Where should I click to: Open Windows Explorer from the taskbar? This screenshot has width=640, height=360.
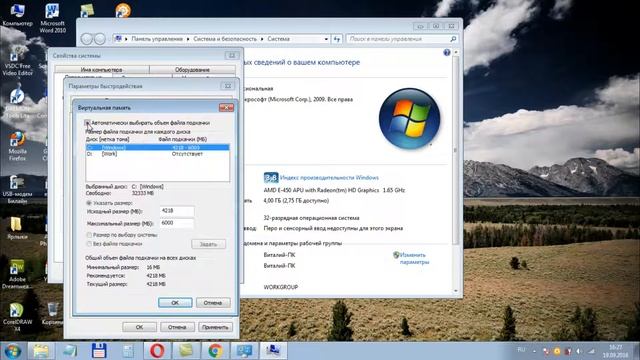coord(41,351)
